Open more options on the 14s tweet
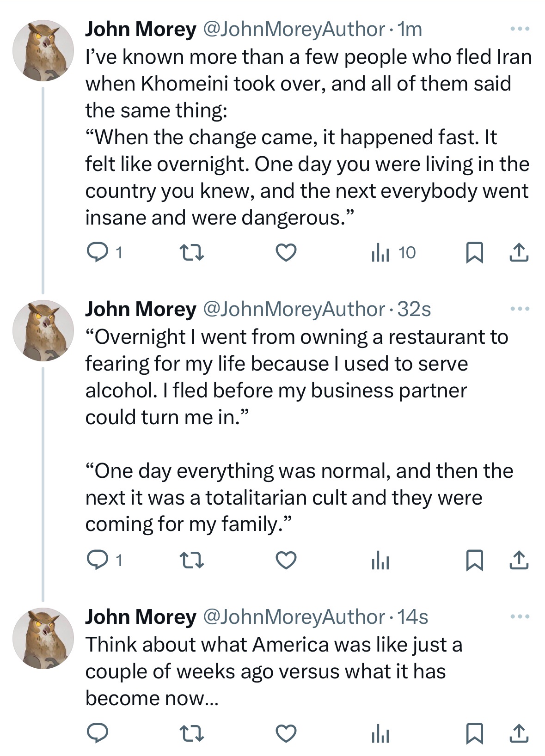Screen dimensions: 545x756 click(x=520, y=616)
